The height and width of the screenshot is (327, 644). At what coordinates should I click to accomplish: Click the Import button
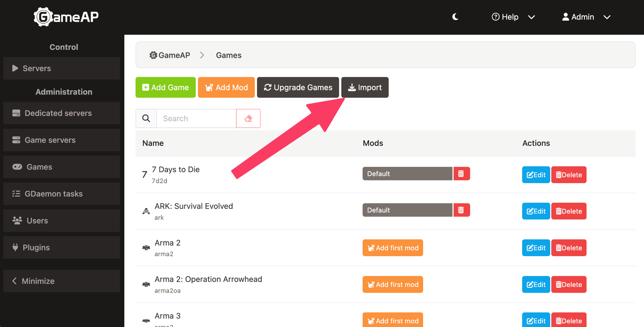point(365,88)
